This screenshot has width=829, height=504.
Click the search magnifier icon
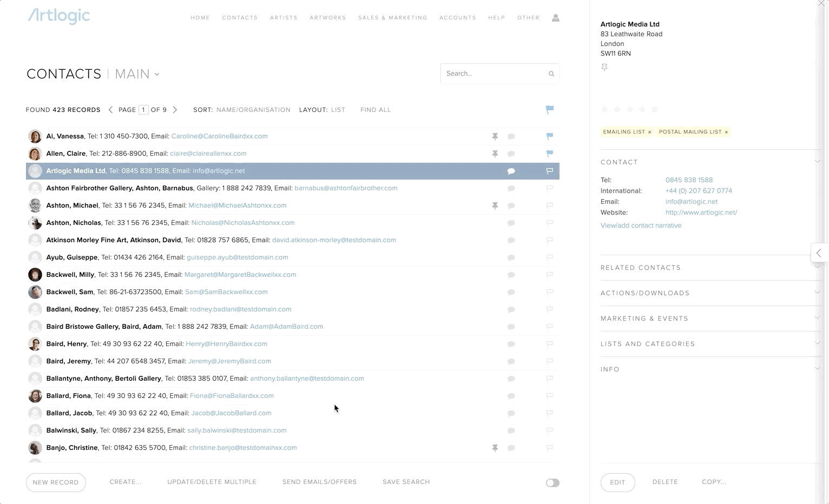click(551, 74)
